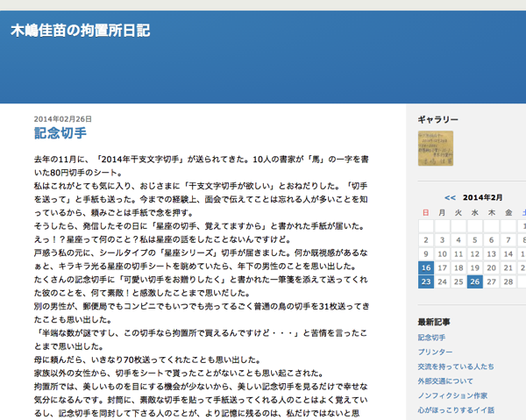526x420 pixels.
Task: Click the 月 weekday header in calendar
Action: pos(443,212)
